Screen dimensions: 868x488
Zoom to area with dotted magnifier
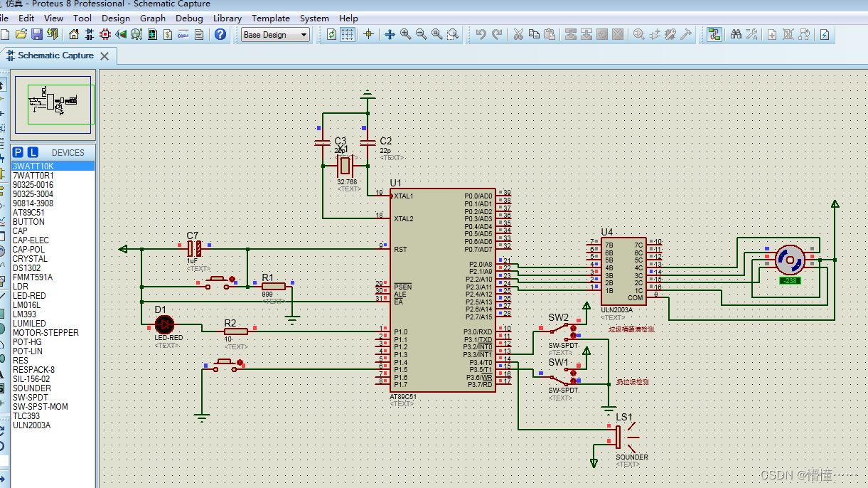pyautogui.click(x=452, y=34)
